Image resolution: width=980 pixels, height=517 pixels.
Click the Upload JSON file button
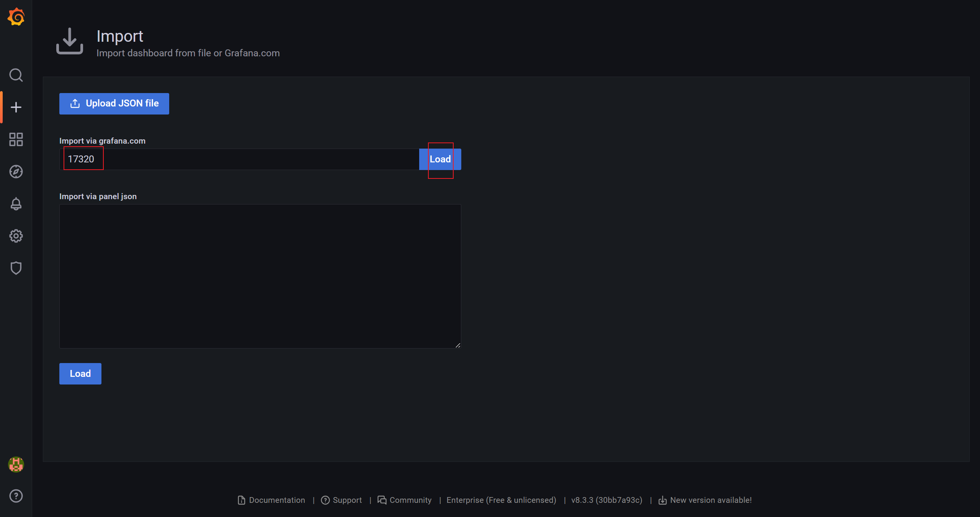[114, 104]
